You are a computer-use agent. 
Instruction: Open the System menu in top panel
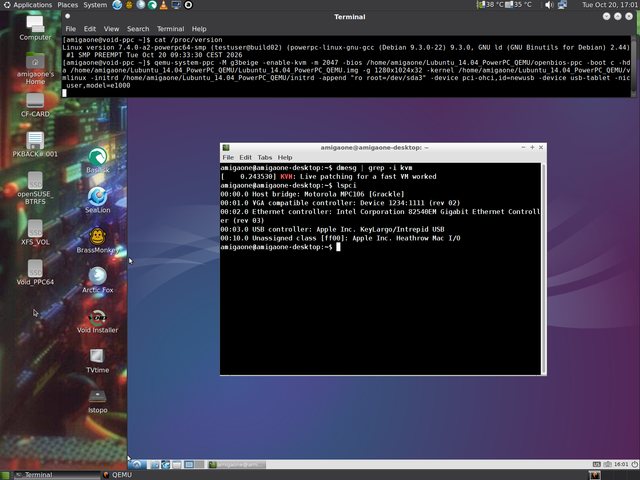(x=95, y=5)
